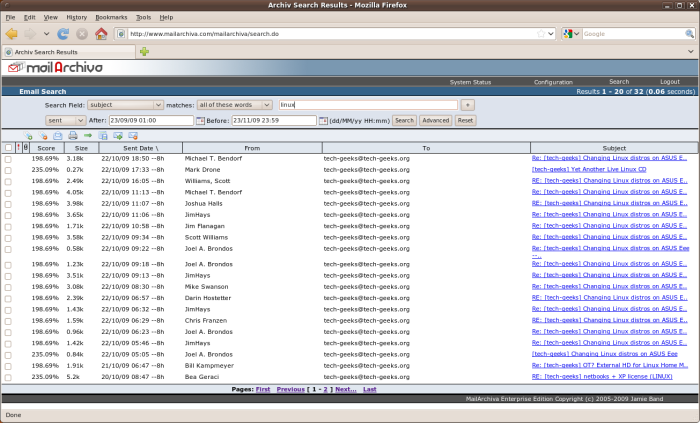Click into the After date field
The width and height of the screenshot is (700, 423).
[x=151, y=120]
